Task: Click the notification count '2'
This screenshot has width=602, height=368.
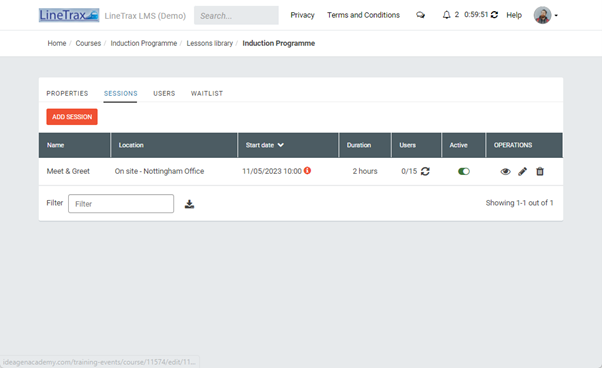Action: [x=456, y=15]
